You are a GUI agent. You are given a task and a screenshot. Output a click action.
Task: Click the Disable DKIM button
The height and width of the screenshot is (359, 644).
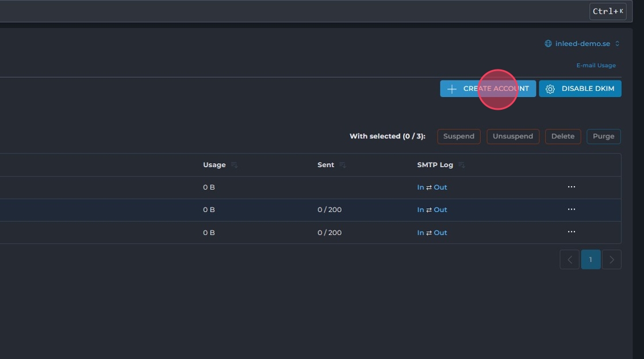click(x=580, y=89)
